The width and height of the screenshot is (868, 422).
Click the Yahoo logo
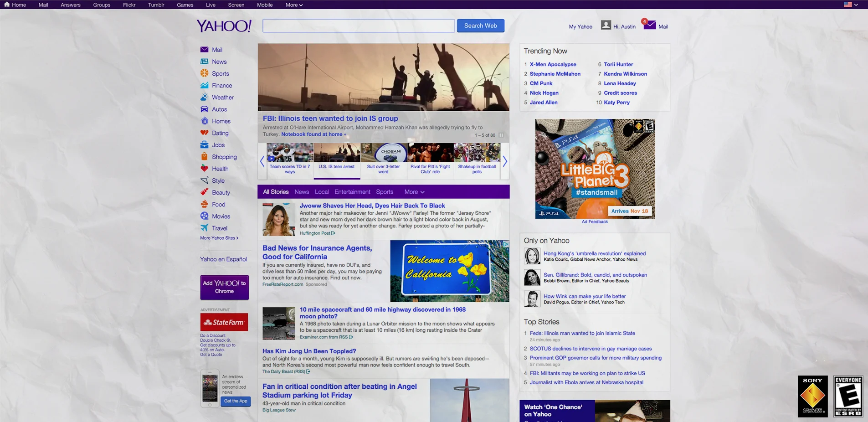(x=224, y=26)
